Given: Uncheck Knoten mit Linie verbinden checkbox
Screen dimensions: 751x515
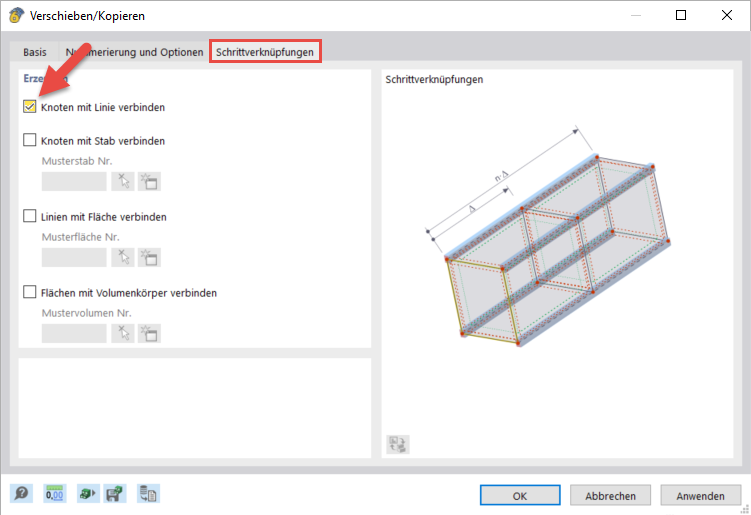Looking at the screenshot, I should point(30,106).
